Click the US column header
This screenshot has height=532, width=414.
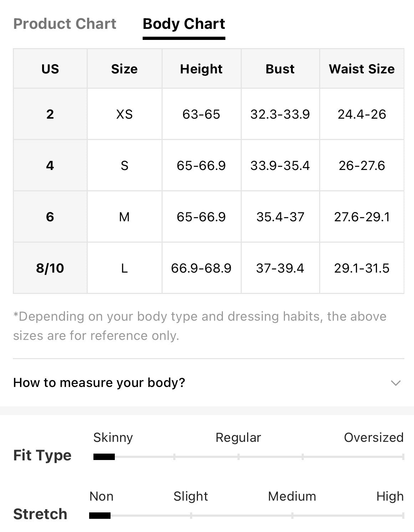coord(50,69)
